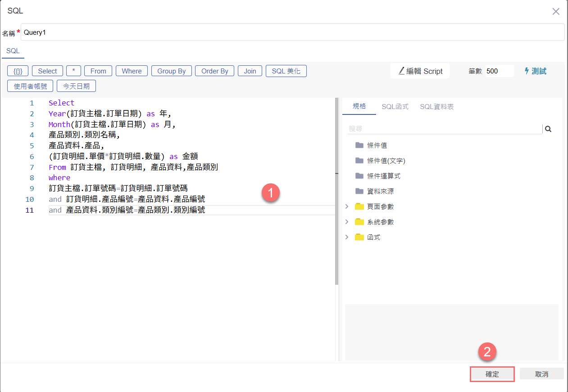Image resolution: width=568 pixels, height=392 pixels.
Task: Confirm with the 確定 button
Action: (492, 374)
